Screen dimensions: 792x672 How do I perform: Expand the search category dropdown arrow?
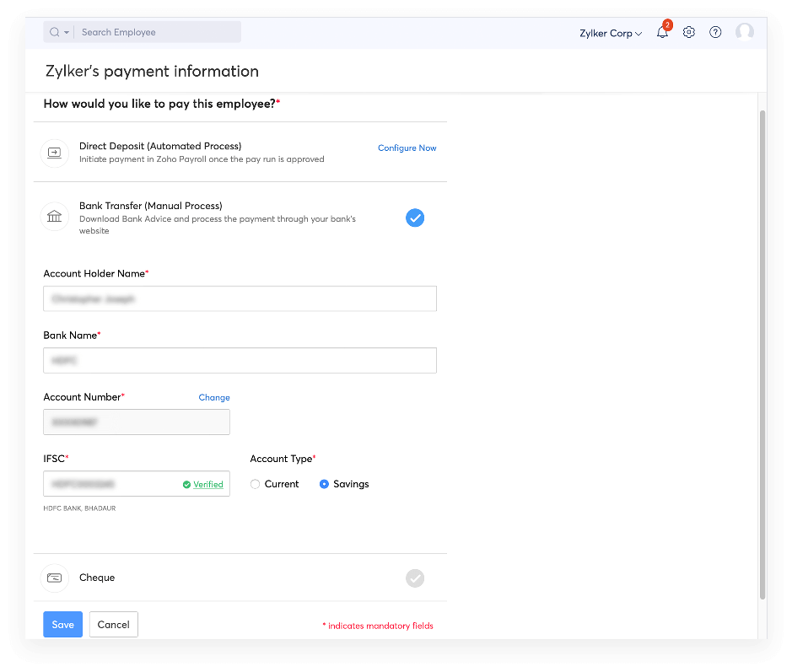click(x=65, y=31)
